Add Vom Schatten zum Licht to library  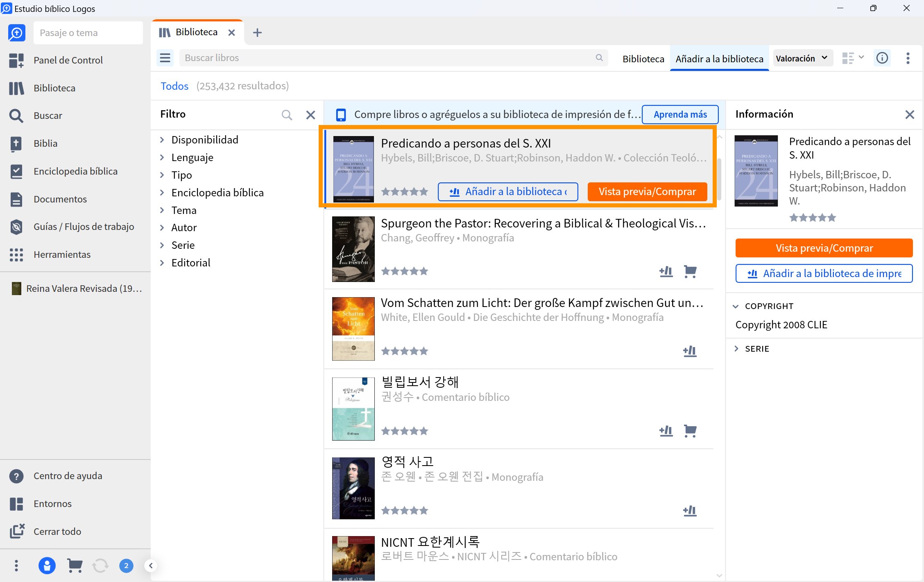(x=690, y=351)
